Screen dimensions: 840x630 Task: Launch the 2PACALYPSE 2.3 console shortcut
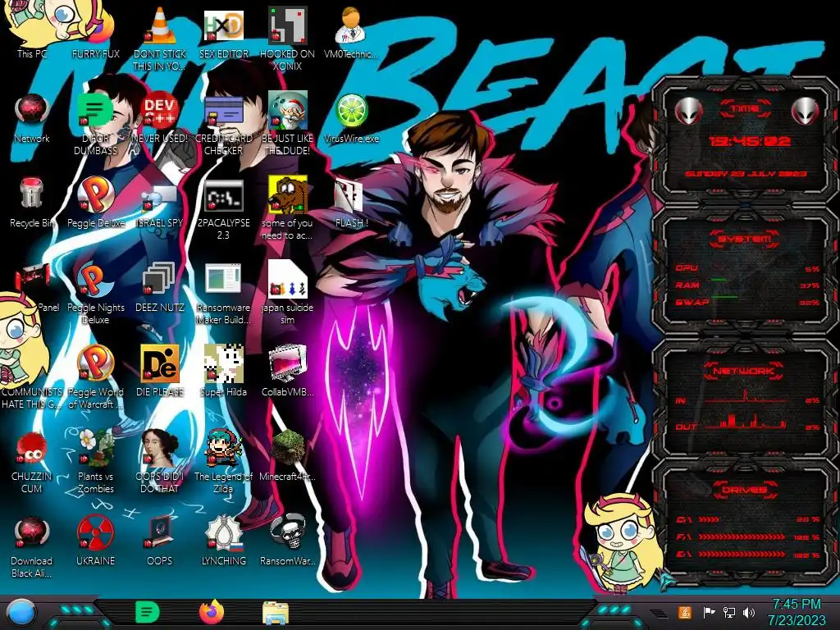point(223,195)
